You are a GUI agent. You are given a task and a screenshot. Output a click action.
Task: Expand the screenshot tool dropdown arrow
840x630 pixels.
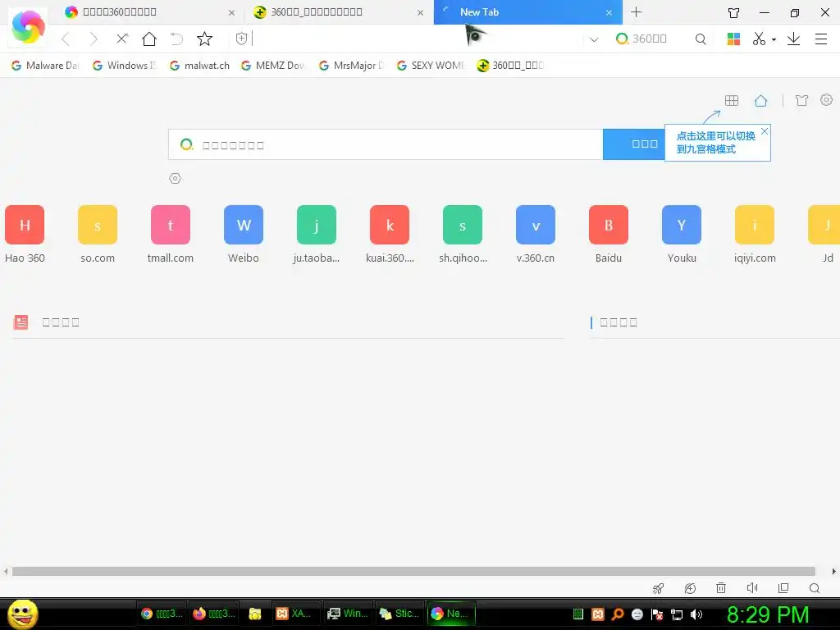coord(774,39)
